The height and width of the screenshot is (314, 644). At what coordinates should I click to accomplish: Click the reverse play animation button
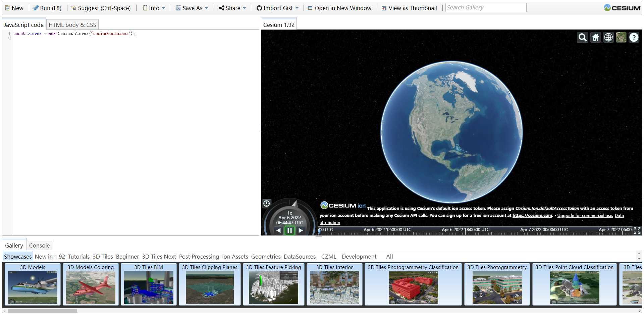click(278, 230)
